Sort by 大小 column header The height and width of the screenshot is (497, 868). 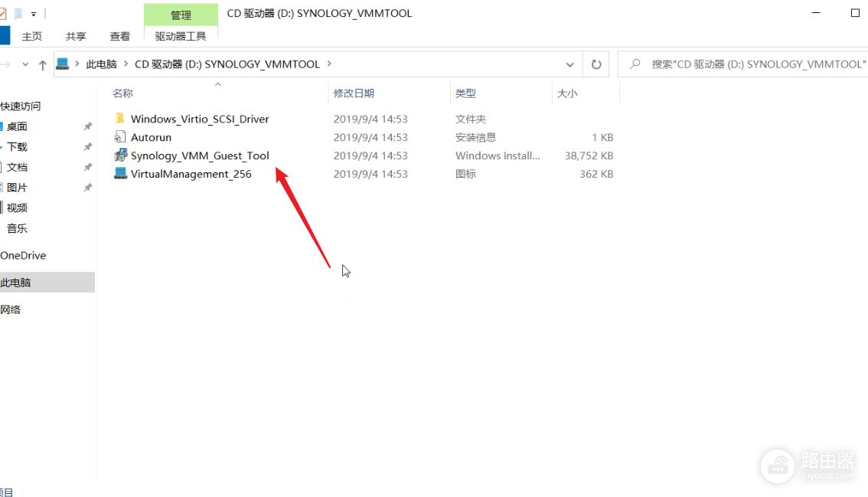pyautogui.click(x=567, y=93)
